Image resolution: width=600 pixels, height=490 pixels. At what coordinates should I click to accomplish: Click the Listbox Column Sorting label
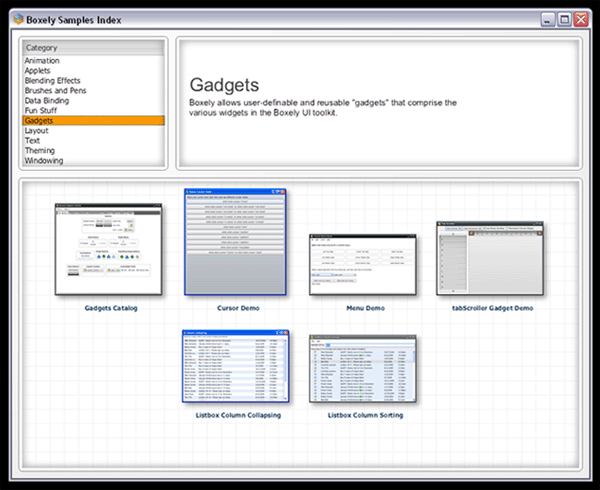coord(365,415)
